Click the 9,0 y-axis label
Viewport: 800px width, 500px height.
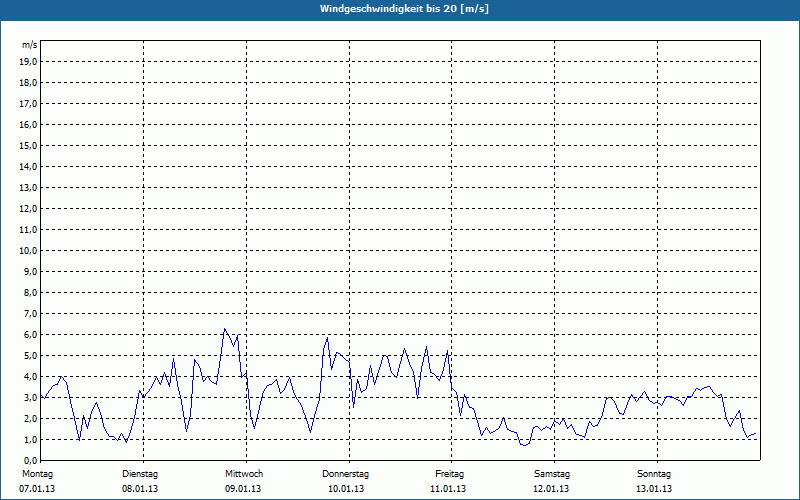pos(31,271)
